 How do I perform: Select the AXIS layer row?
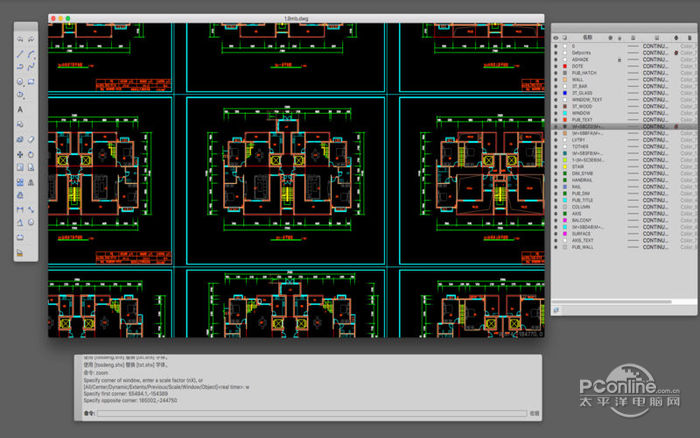tap(624, 213)
